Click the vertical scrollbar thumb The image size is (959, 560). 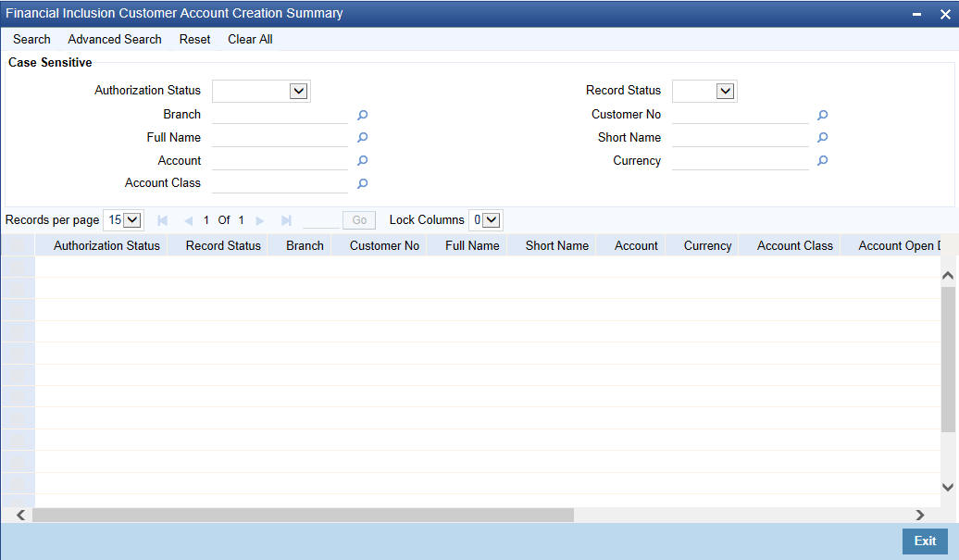point(948,359)
